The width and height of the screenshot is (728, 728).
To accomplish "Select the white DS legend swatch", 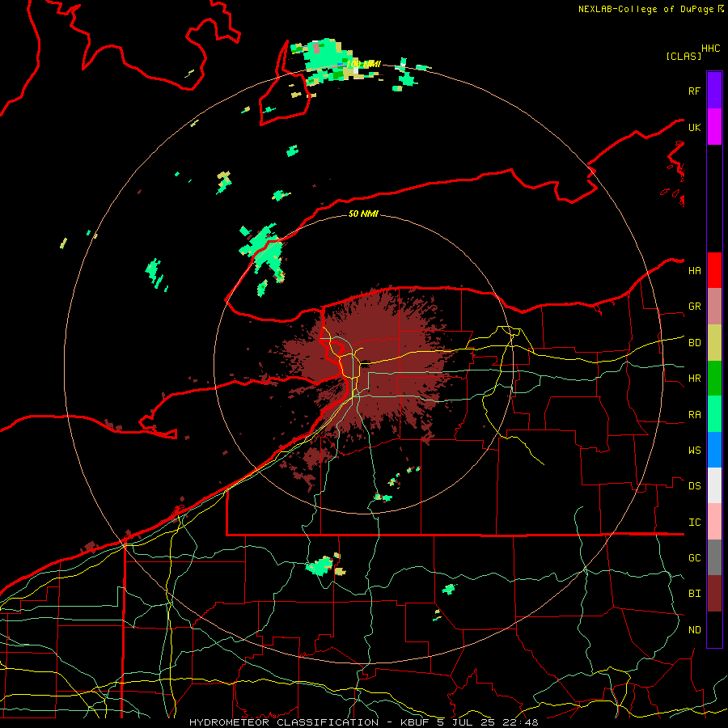I will click(714, 485).
